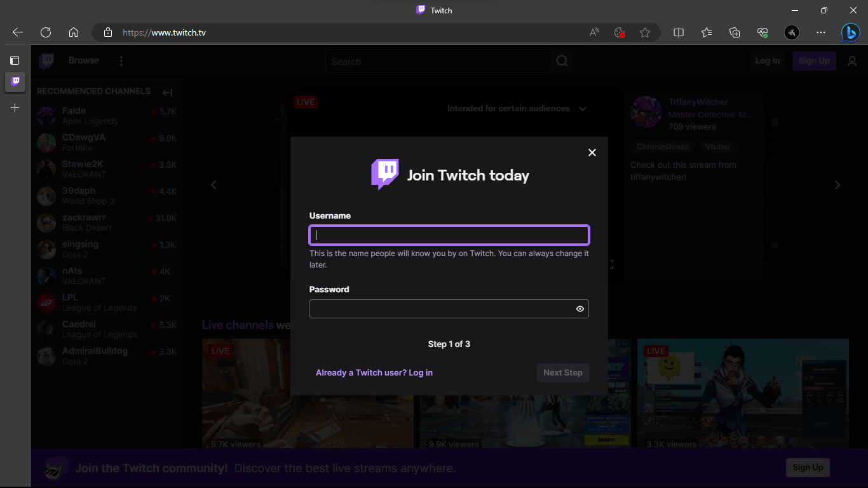Open the AdmiralBulldog Dota 2 channel

[x=107, y=356]
